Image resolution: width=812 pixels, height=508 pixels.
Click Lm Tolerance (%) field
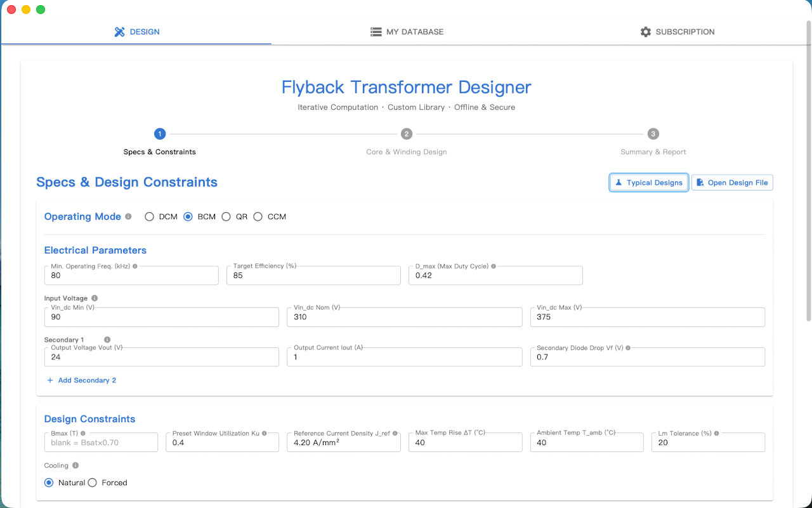(x=708, y=443)
